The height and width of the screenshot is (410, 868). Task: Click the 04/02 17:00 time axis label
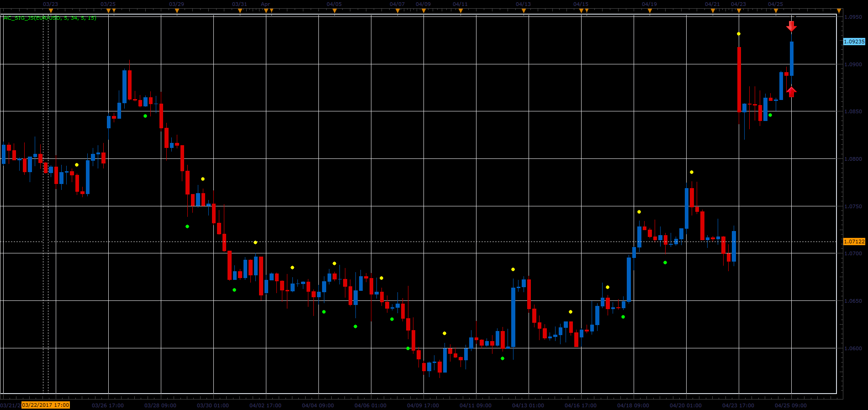(x=265, y=405)
